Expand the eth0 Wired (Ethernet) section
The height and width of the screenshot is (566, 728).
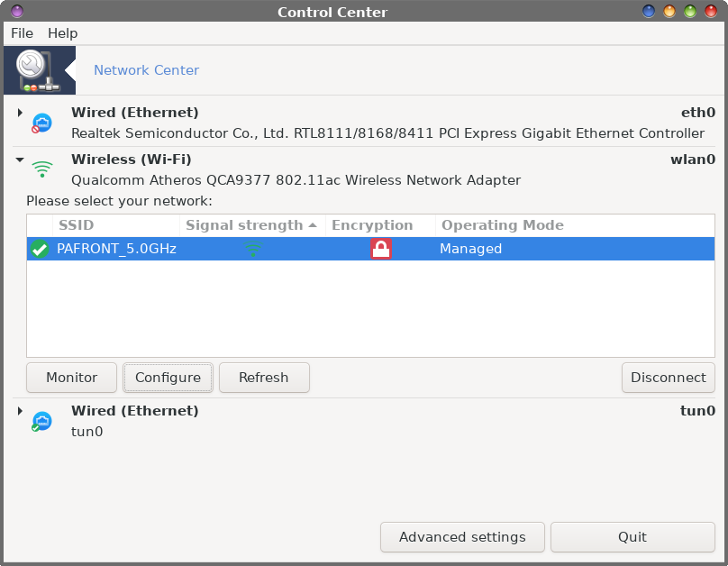[x=20, y=113]
